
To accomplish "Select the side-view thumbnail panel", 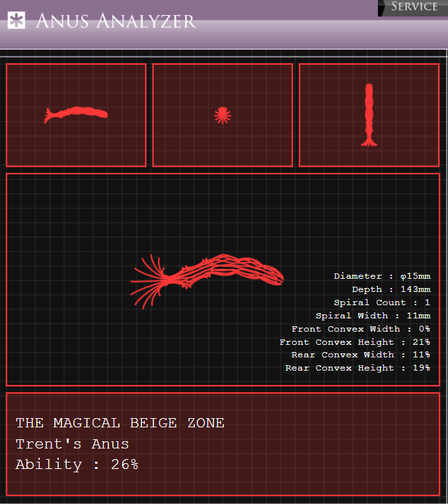I will click(x=76, y=115).
